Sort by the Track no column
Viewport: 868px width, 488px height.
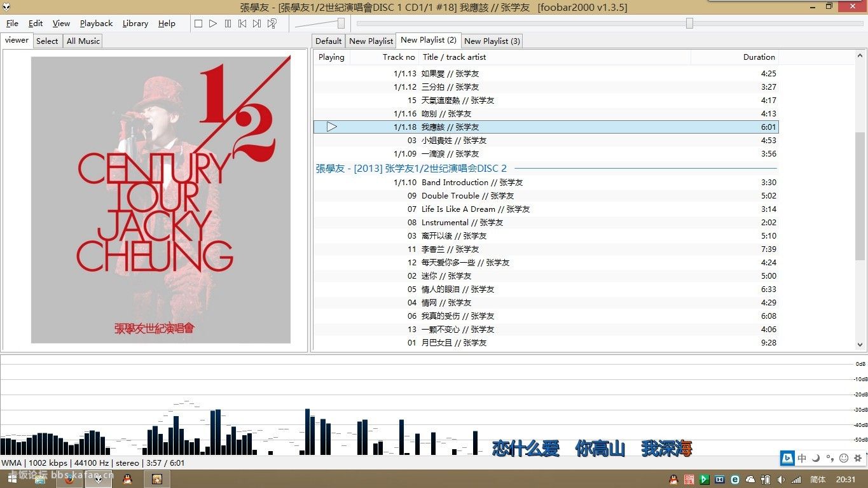[385, 57]
